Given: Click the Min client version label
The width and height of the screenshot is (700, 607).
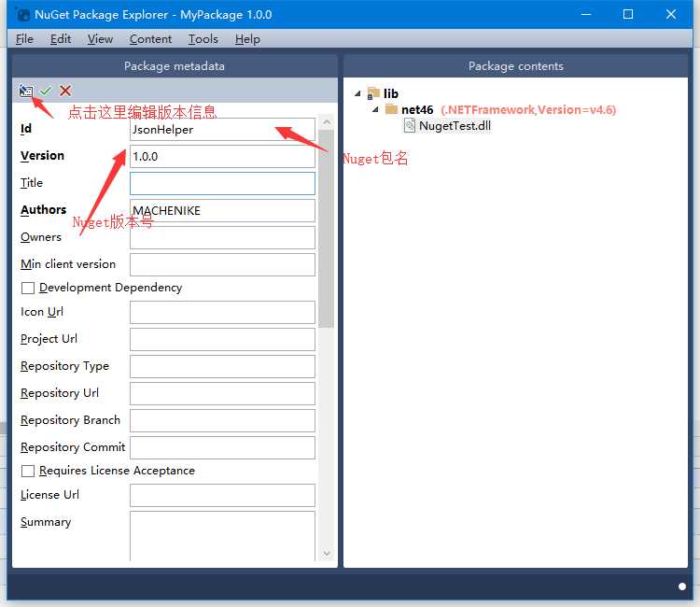Looking at the screenshot, I should pos(68,264).
